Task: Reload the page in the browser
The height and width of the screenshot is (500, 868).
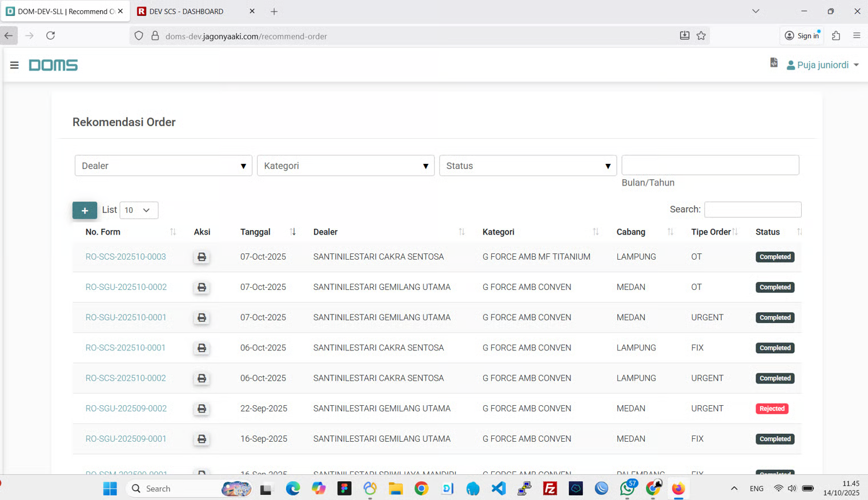Action: [x=51, y=35]
